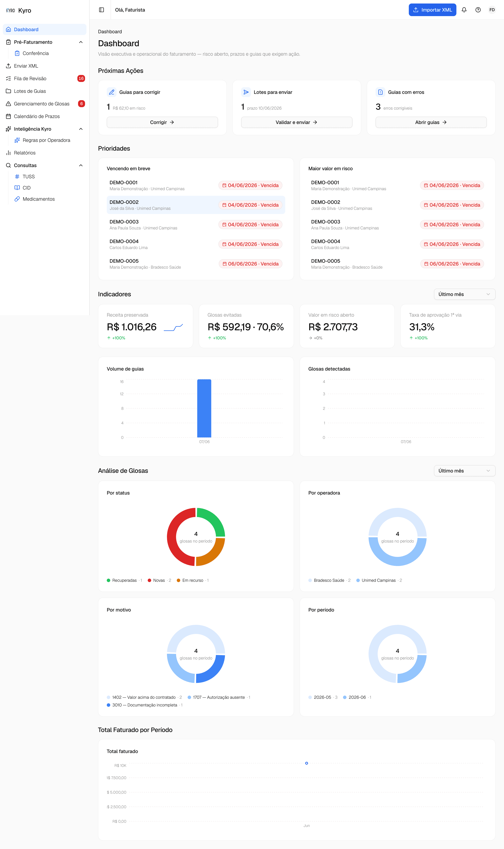Click the alert file icon on Guias com erros

pos(380,92)
